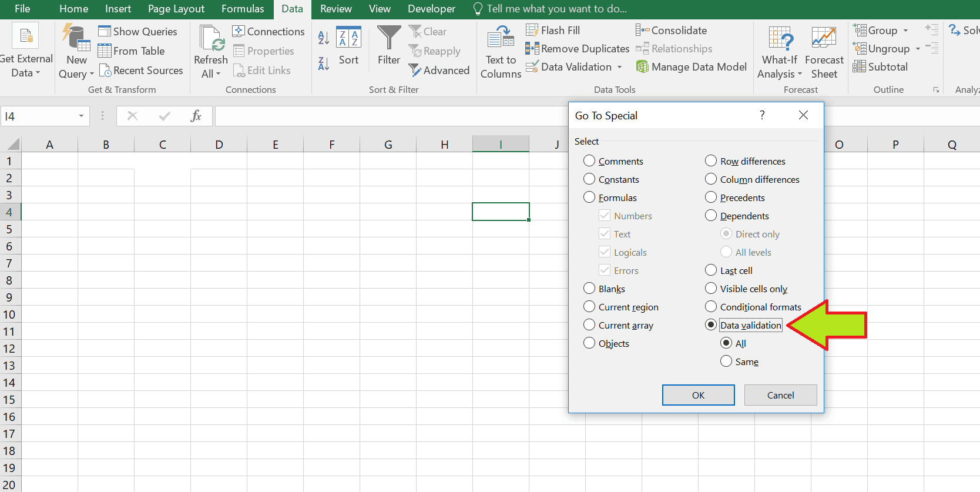Click Remove Duplicates in Data Tools
The image size is (980, 492).
pyautogui.click(x=578, y=49)
